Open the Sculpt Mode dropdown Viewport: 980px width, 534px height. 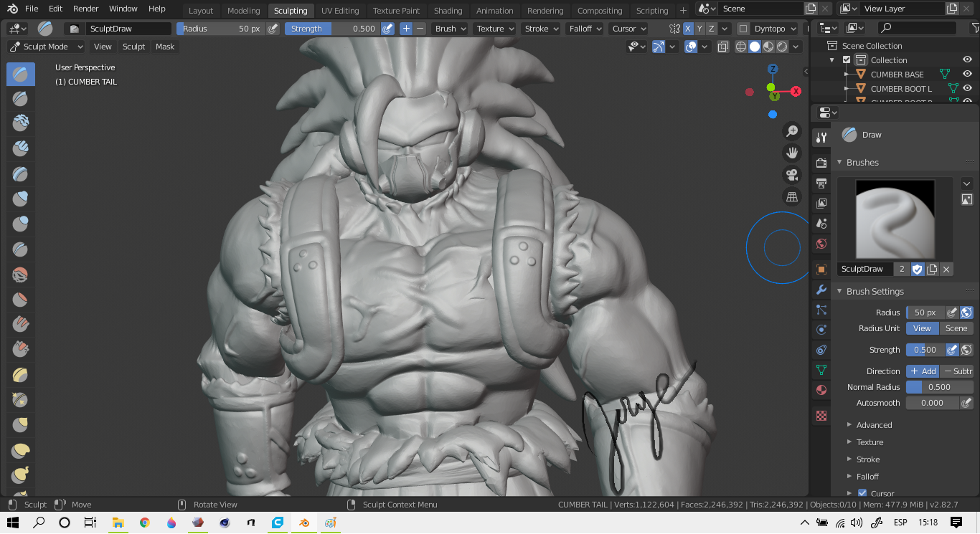46,47
